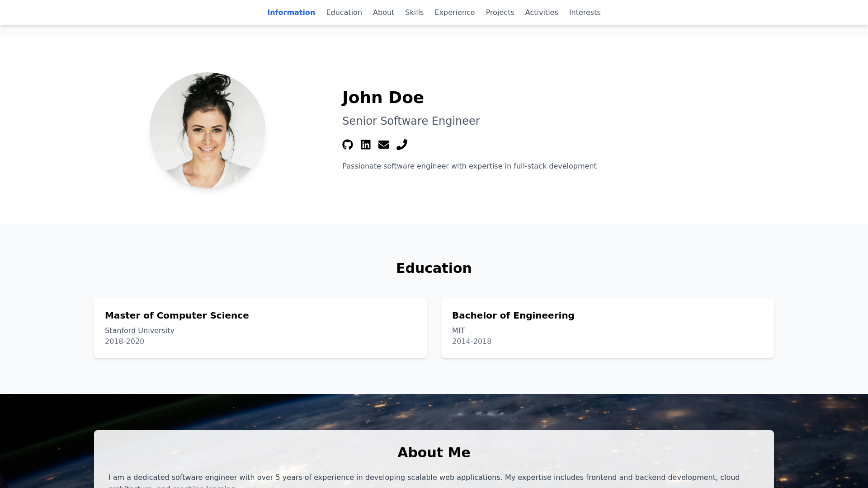This screenshot has height=488, width=868.
Task: Open the Skills nav item
Action: [414, 13]
